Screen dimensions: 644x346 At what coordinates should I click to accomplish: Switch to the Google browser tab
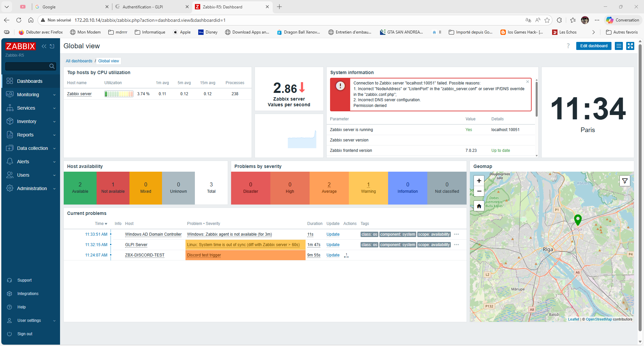(x=51, y=7)
